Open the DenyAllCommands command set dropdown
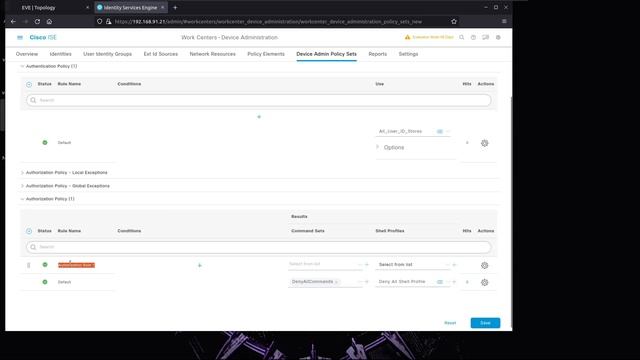The height and width of the screenshot is (360, 640). [x=360, y=282]
